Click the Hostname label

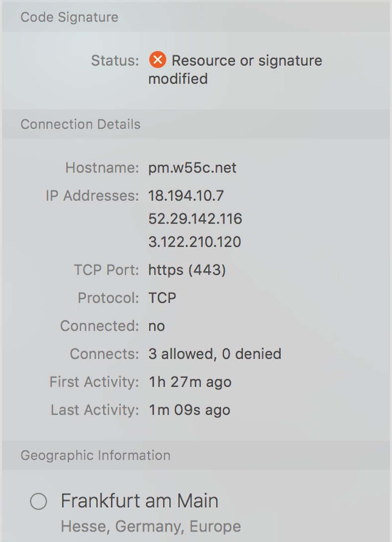[102, 168]
